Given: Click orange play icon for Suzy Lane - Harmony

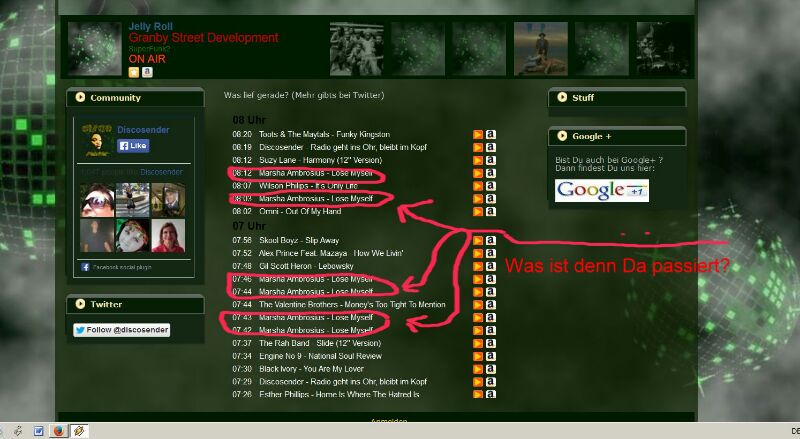Looking at the screenshot, I should (478, 160).
